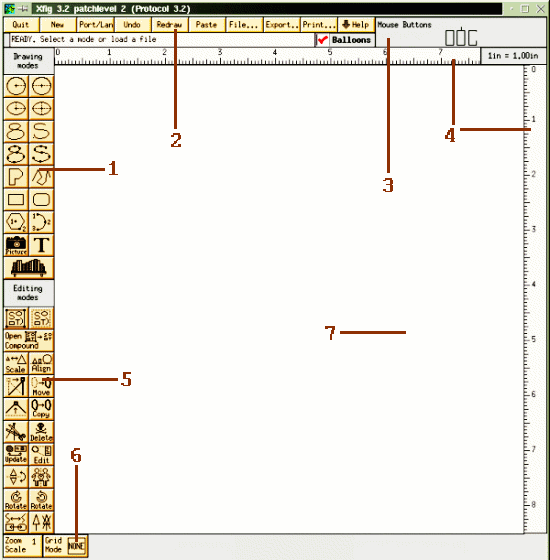Open the Zoom Scale setting
The height and width of the screenshot is (560, 550).
click(22, 545)
